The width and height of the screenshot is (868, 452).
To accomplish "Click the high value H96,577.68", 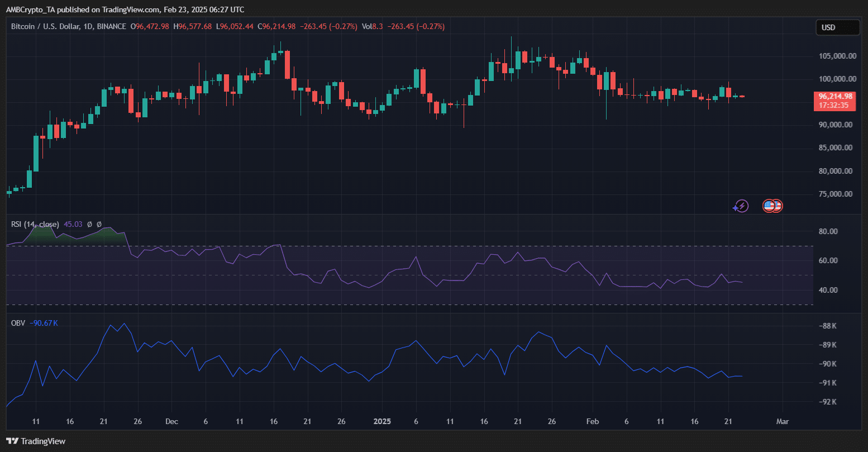I will click(193, 26).
